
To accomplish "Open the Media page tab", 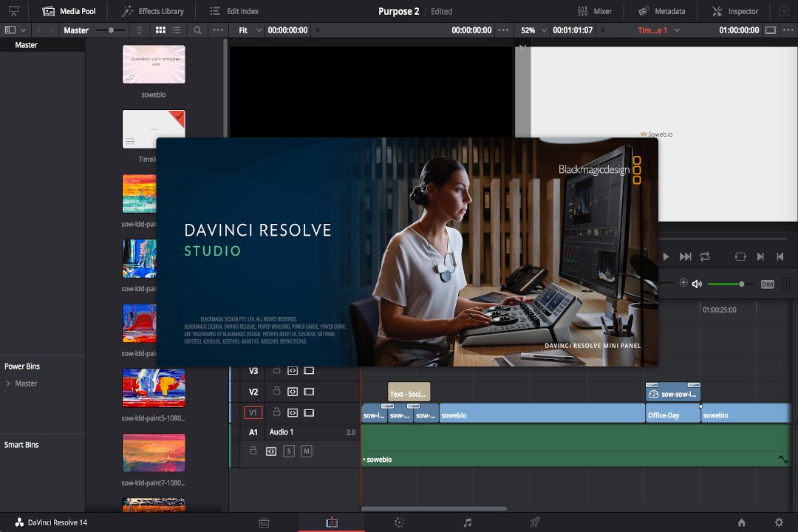I will [264, 522].
